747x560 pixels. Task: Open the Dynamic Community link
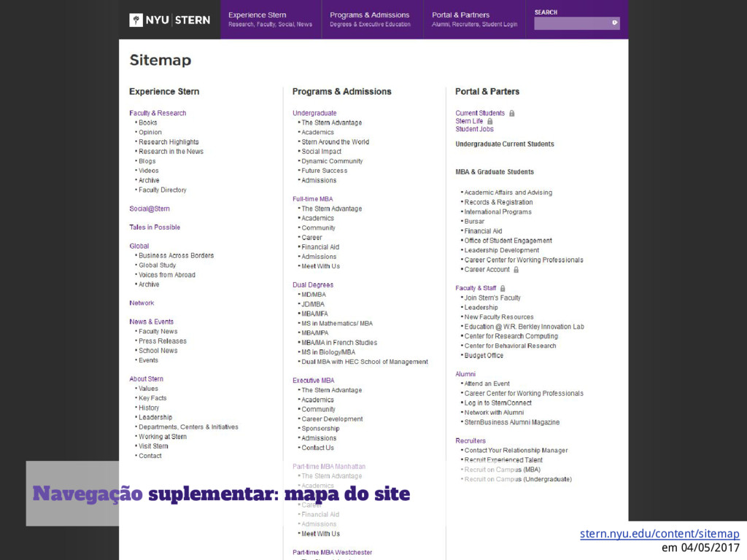pyautogui.click(x=332, y=161)
